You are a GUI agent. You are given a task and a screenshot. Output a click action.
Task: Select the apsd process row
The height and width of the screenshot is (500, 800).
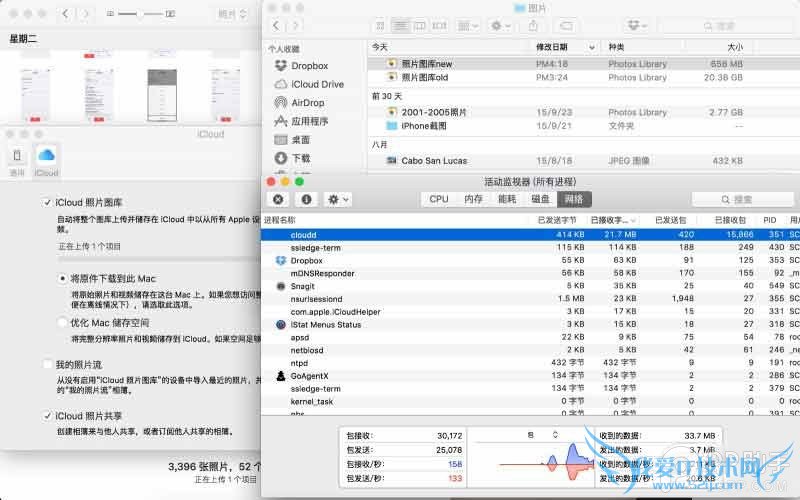(531, 337)
